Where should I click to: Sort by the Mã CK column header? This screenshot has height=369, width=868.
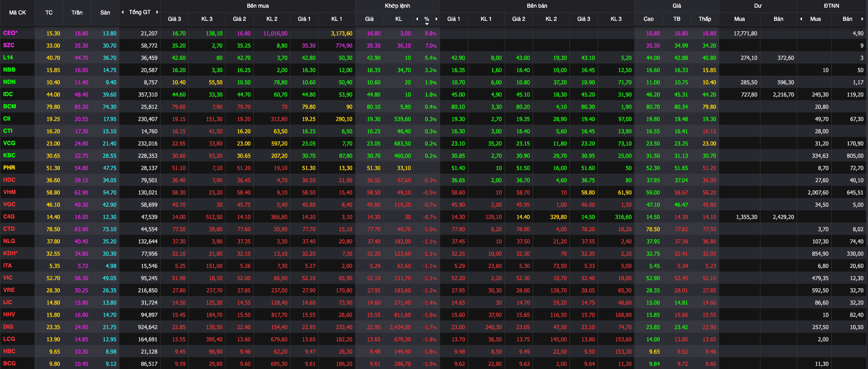[x=17, y=13]
